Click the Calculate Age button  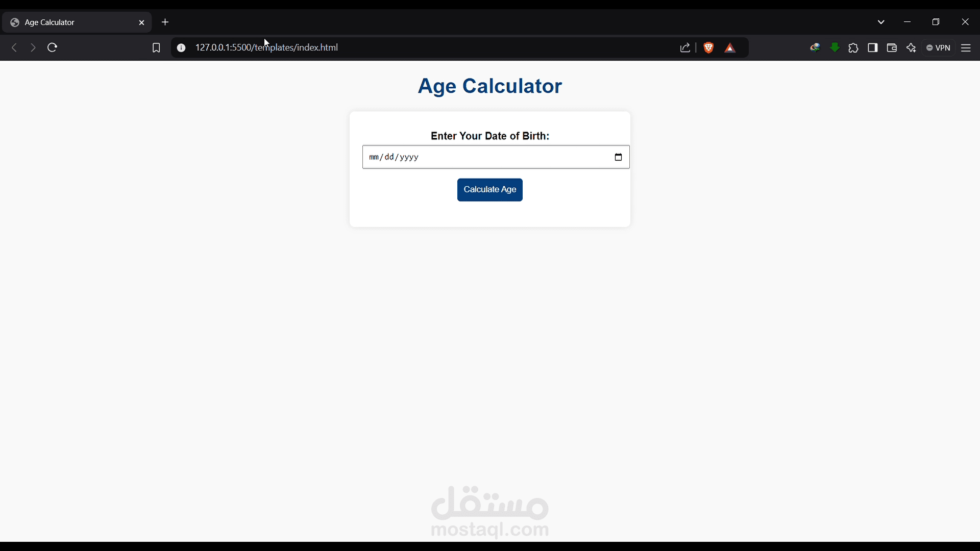[x=489, y=190]
